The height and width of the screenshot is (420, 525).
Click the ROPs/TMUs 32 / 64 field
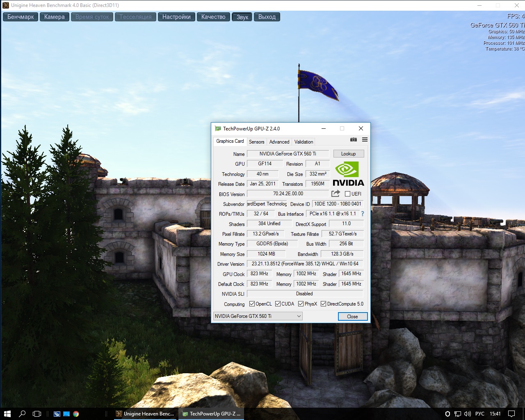(x=261, y=214)
